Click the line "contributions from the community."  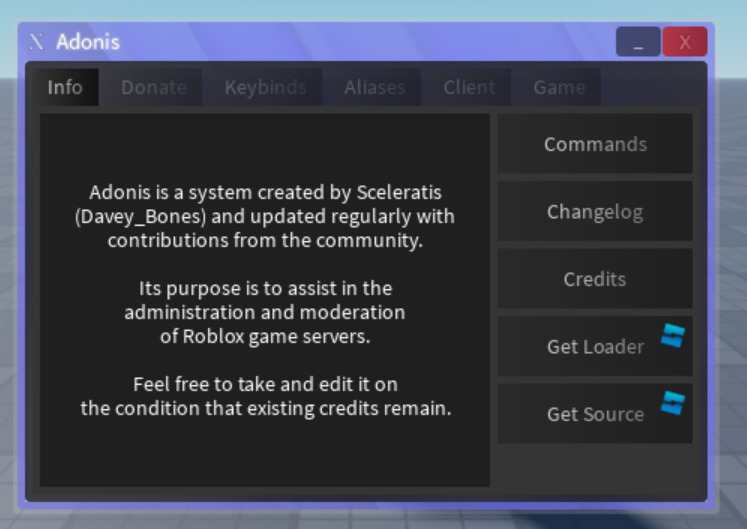(265, 240)
